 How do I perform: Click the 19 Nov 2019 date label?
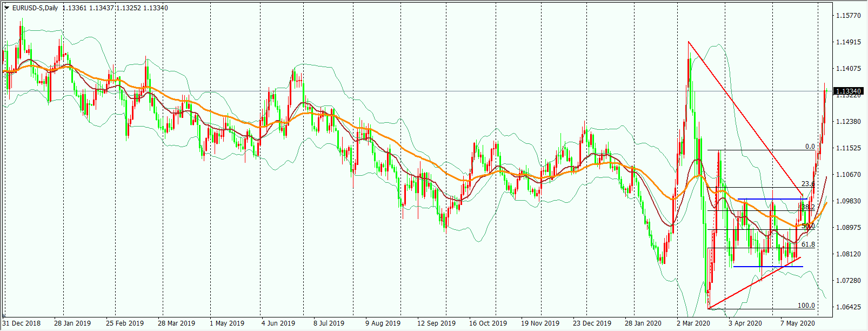click(x=540, y=323)
